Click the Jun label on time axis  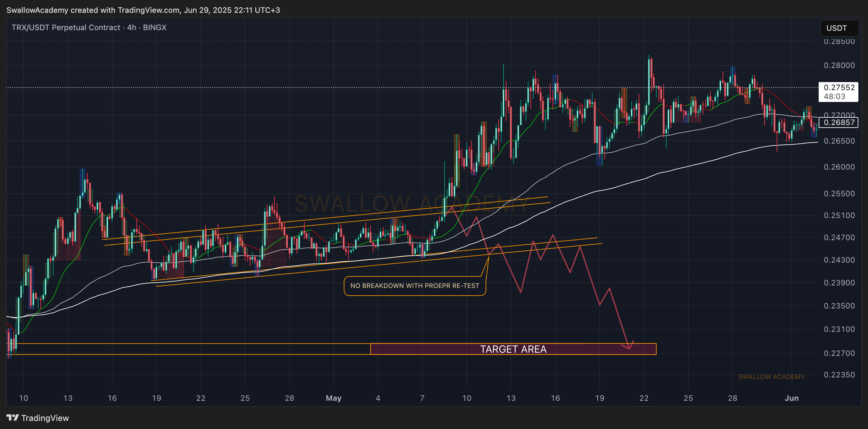[791, 398]
